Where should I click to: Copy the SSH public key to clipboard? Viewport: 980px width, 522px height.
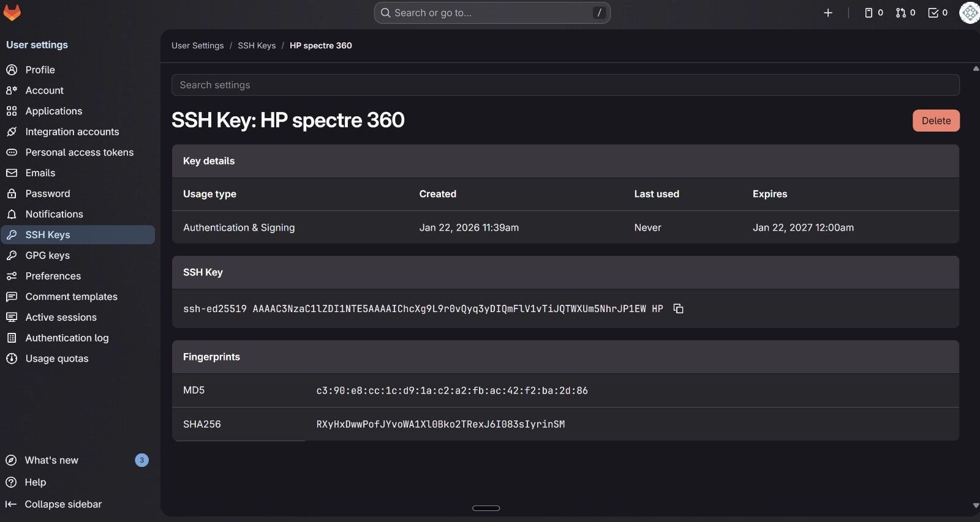678,308
